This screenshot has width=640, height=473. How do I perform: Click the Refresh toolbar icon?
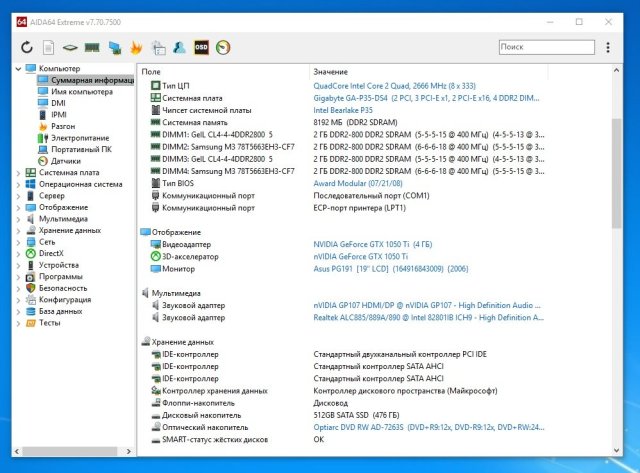tap(27, 47)
